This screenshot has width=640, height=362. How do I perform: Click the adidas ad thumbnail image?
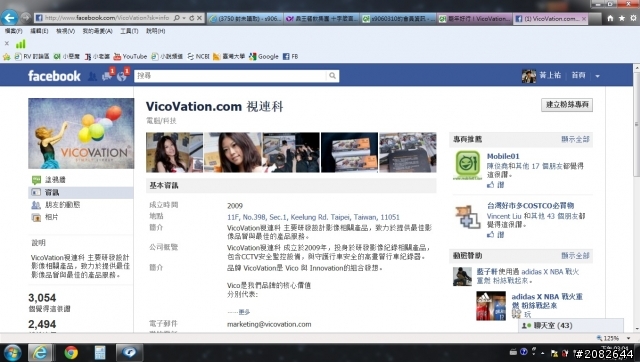491,306
